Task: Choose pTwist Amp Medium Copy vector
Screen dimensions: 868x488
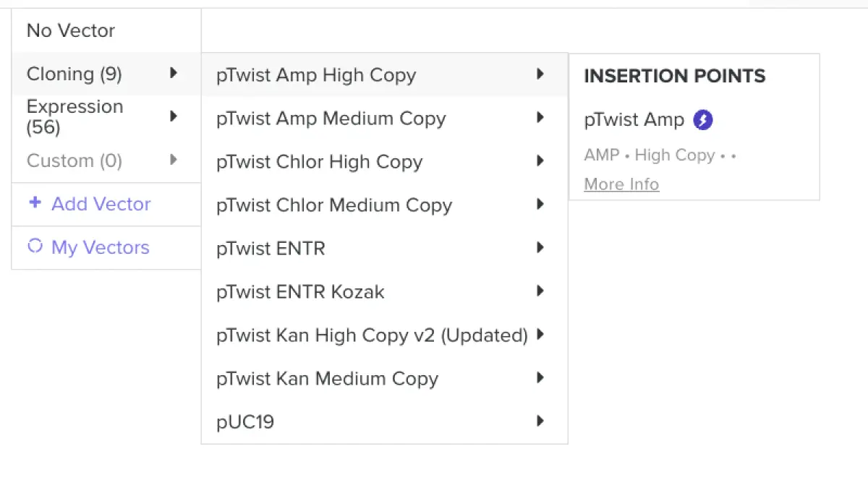Action: tap(331, 119)
